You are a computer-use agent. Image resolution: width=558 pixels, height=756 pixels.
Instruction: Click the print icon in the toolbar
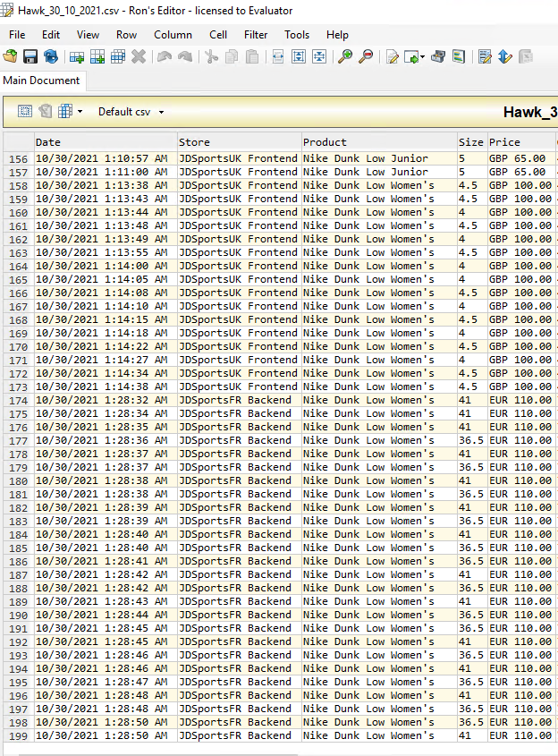tap(438, 57)
